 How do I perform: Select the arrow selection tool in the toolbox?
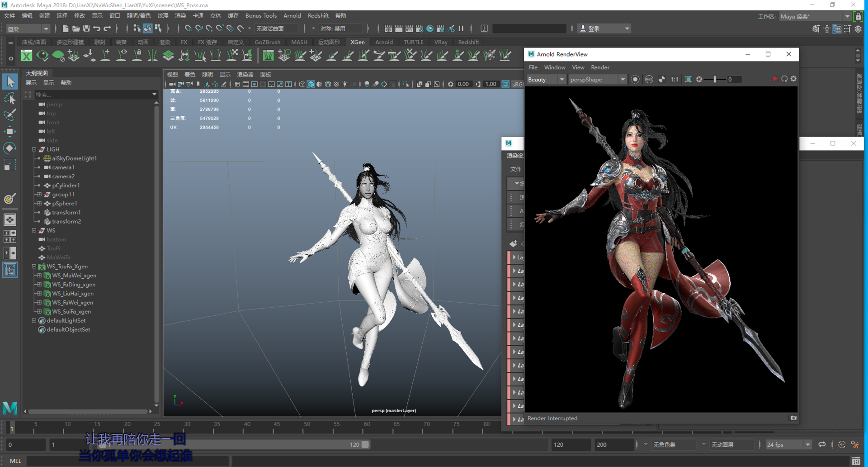(10, 82)
